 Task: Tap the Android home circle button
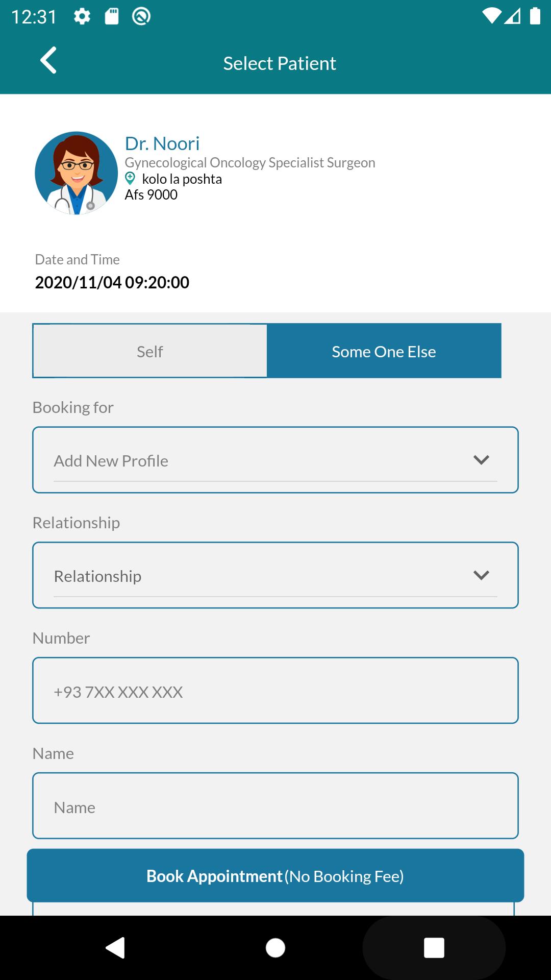[x=275, y=948]
